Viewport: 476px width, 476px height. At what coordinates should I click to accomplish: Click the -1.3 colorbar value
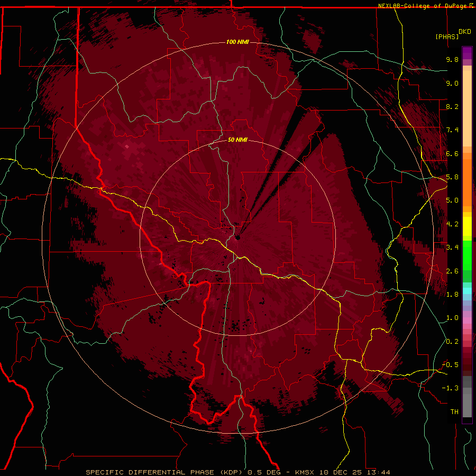point(450,388)
